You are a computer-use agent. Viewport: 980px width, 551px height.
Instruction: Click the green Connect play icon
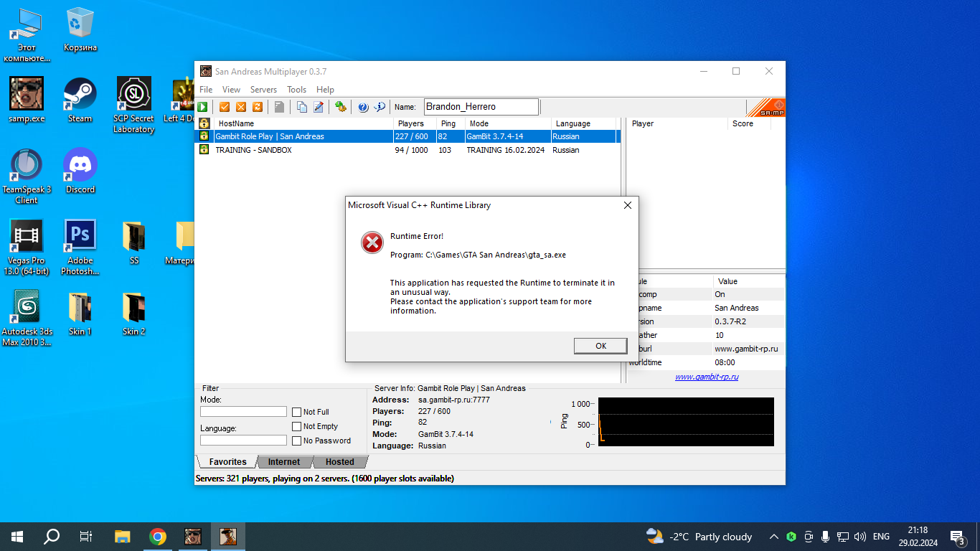click(203, 107)
